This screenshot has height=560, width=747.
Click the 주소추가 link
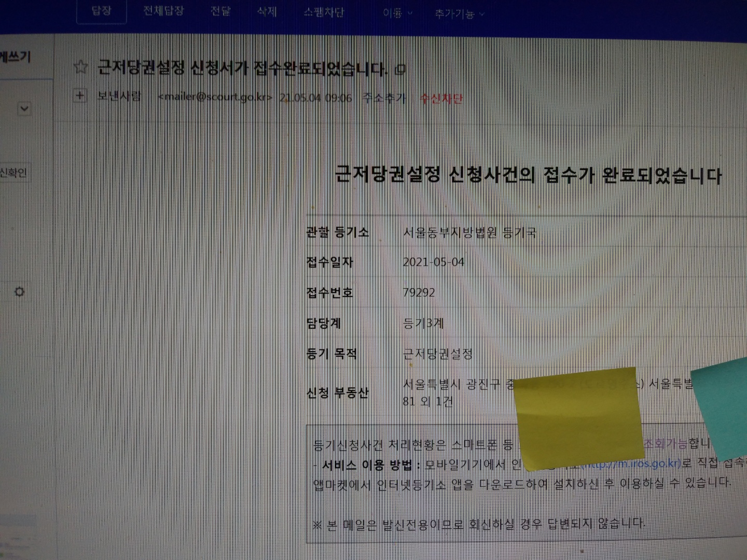click(384, 98)
